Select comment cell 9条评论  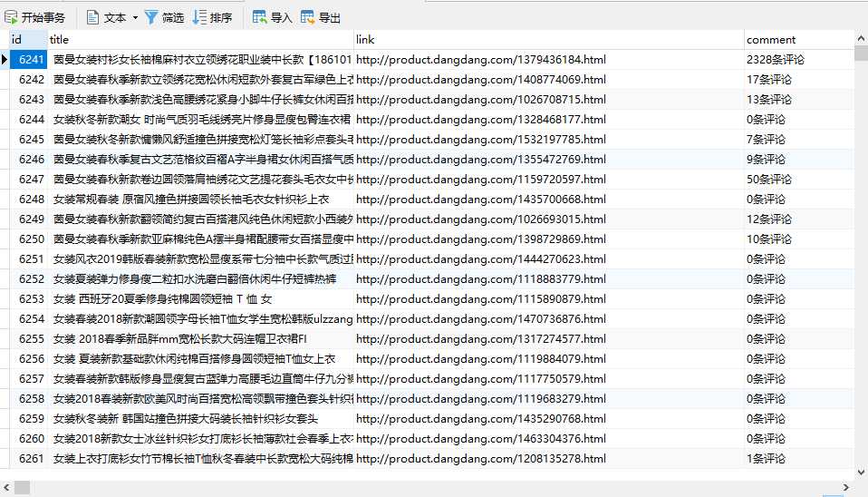click(x=799, y=159)
